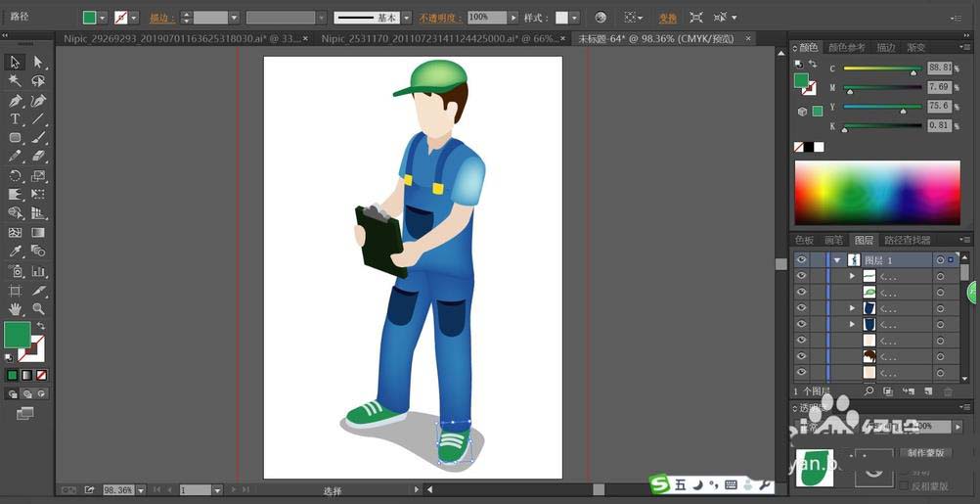This screenshot has height=504, width=980.
Task: Select the Eraser tool
Action: (38, 156)
